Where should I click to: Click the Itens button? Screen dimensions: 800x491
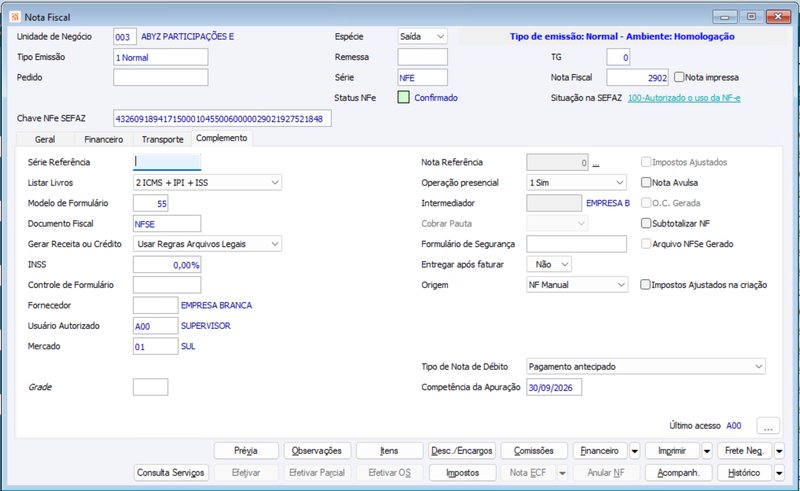coord(389,451)
